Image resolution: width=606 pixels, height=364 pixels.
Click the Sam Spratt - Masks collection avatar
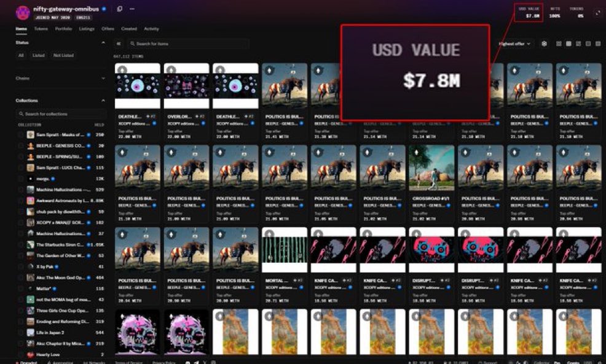click(31, 134)
